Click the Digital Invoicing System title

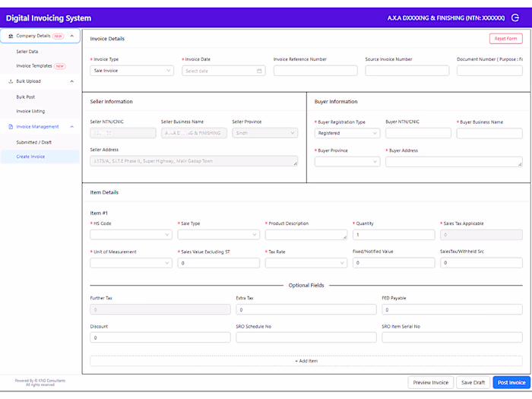[x=49, y=18]
